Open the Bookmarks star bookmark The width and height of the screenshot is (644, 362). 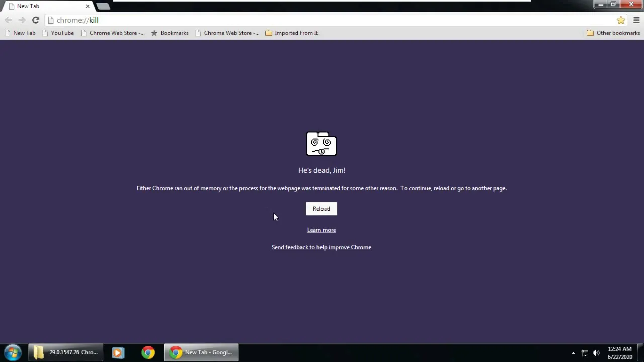pos(170,33)
